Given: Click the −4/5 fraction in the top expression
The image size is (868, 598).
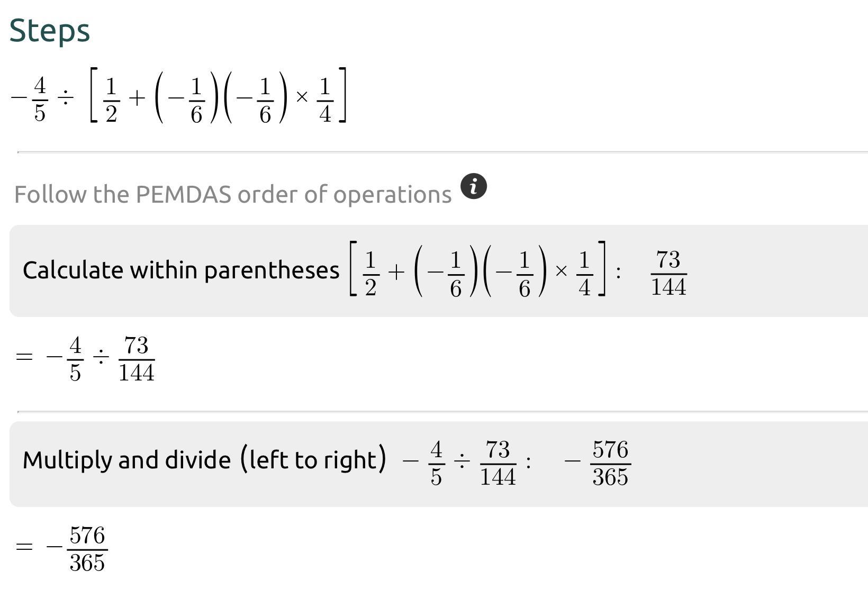Looking at the screenshot, I should 30,98.
